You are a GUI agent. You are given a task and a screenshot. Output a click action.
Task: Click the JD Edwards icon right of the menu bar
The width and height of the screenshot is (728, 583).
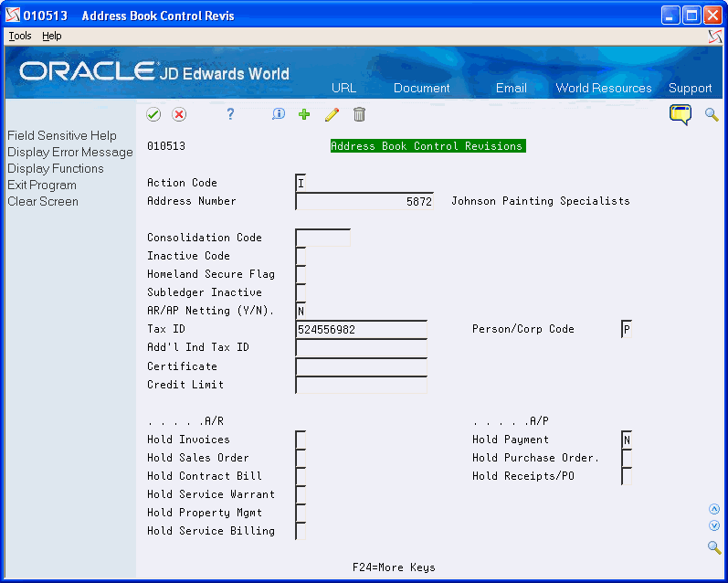tap(715, 37)
